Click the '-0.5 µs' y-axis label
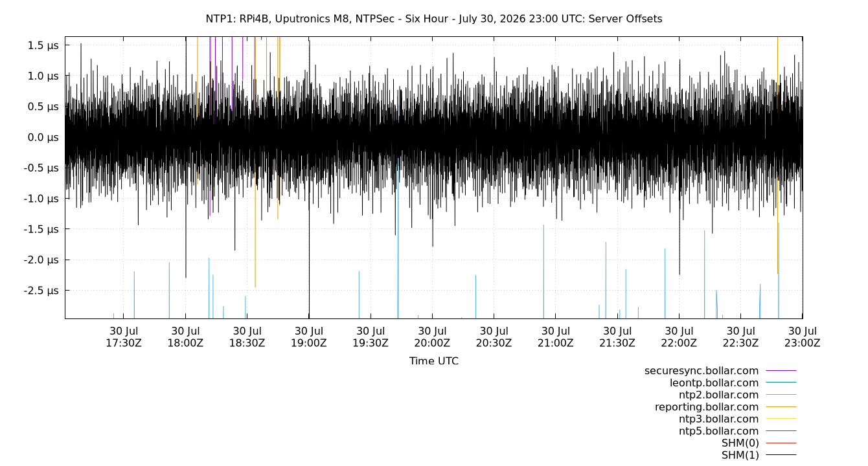This screenshot has height=466, width=868. tap(41, 168)
